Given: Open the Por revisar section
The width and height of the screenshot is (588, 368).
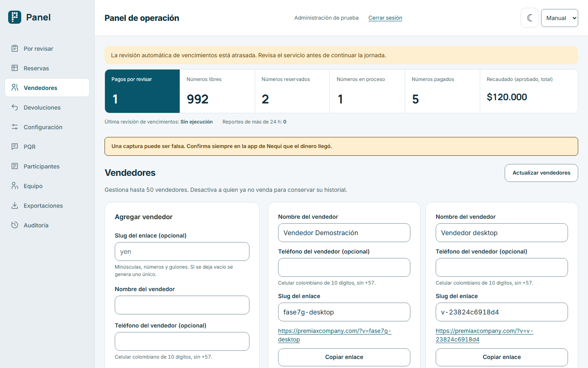Looking at the screenshot, I should pos(47,49).
